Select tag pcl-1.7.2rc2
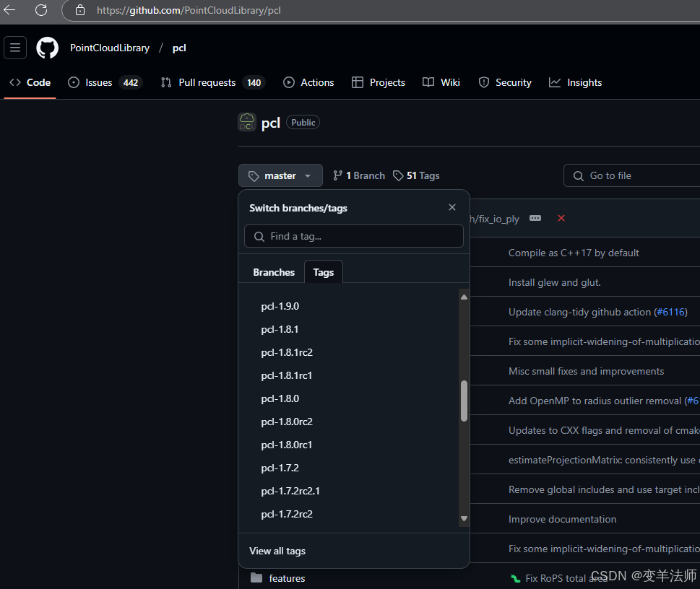The height and width of the screenshot is (589, 700). tap(287, 514)
